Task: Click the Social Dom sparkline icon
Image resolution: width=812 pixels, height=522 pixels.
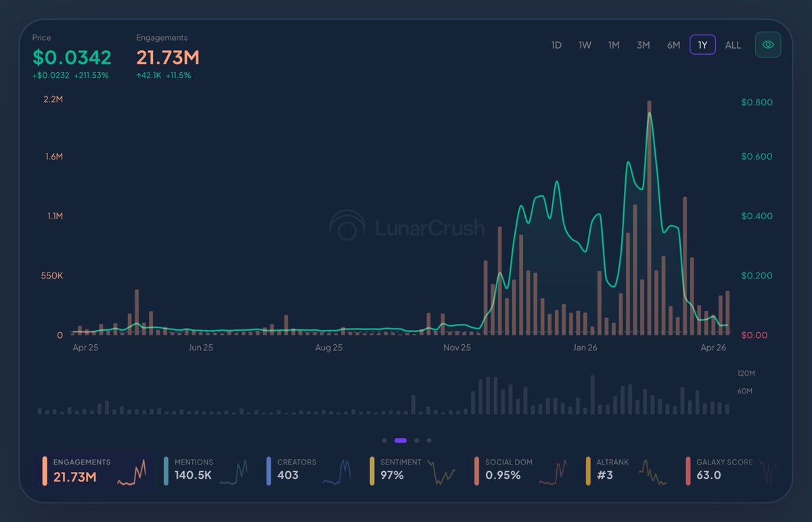Action: tap(553, 471)
